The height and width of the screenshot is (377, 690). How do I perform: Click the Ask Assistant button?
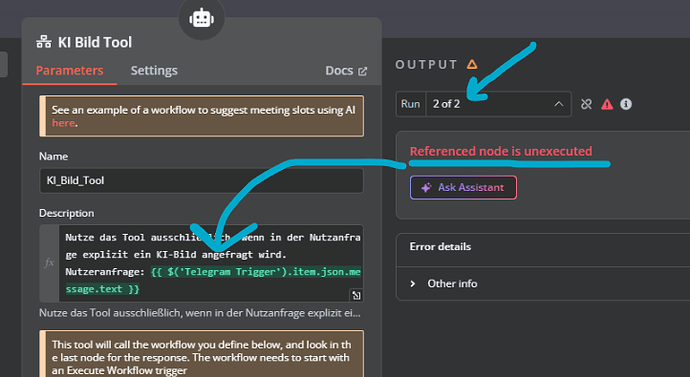pyautogui.click(x=463, y=187)
